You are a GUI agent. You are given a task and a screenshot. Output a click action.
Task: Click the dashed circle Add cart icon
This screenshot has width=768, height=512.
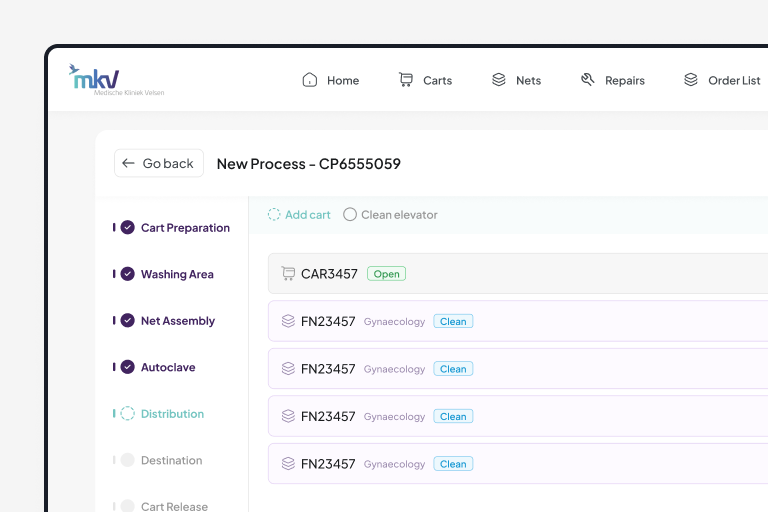pos(274,215)
